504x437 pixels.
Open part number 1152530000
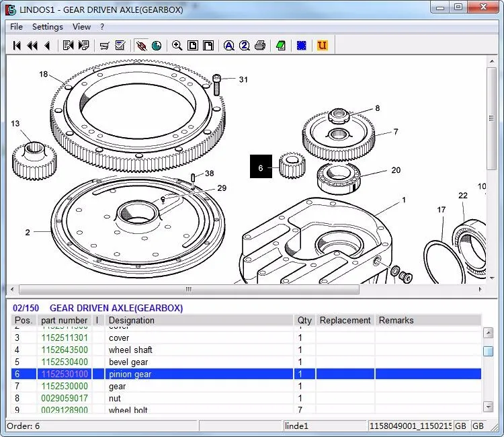click(65, 386)
